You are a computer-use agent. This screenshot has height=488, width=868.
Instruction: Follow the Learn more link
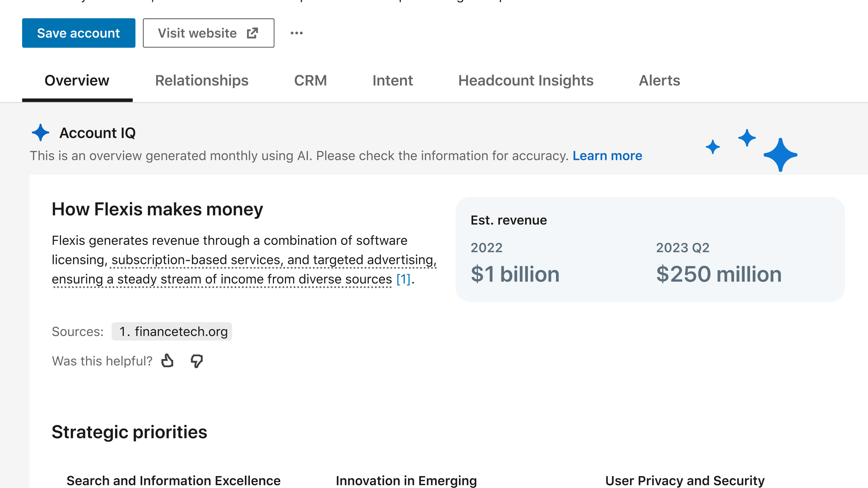(607, 156)
